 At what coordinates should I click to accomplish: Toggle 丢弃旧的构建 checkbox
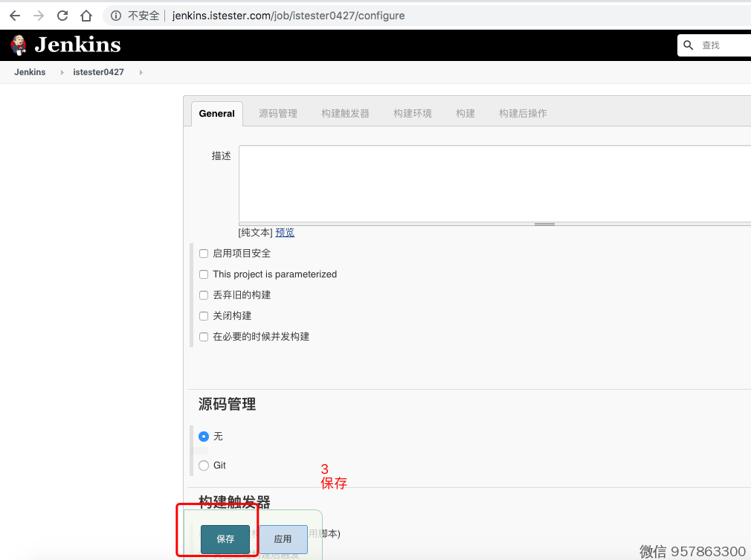[204, 295]
